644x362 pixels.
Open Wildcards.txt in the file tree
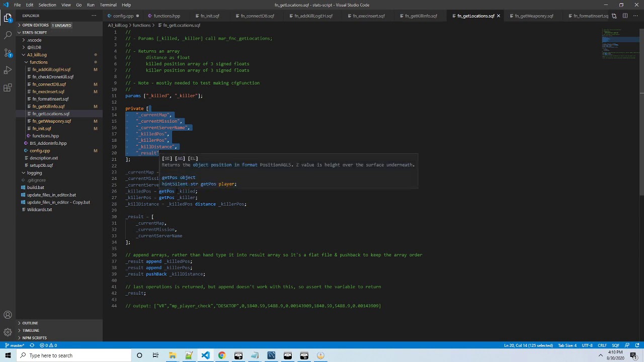coord(59,210)
